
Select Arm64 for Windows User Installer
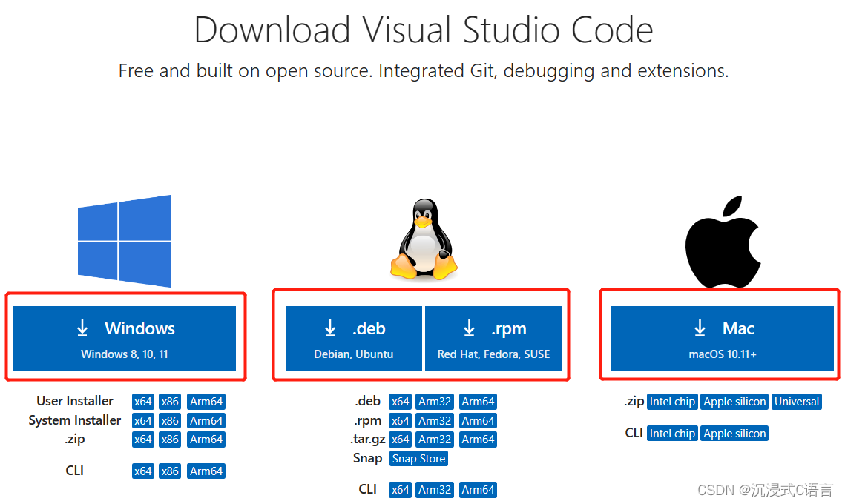206,402
